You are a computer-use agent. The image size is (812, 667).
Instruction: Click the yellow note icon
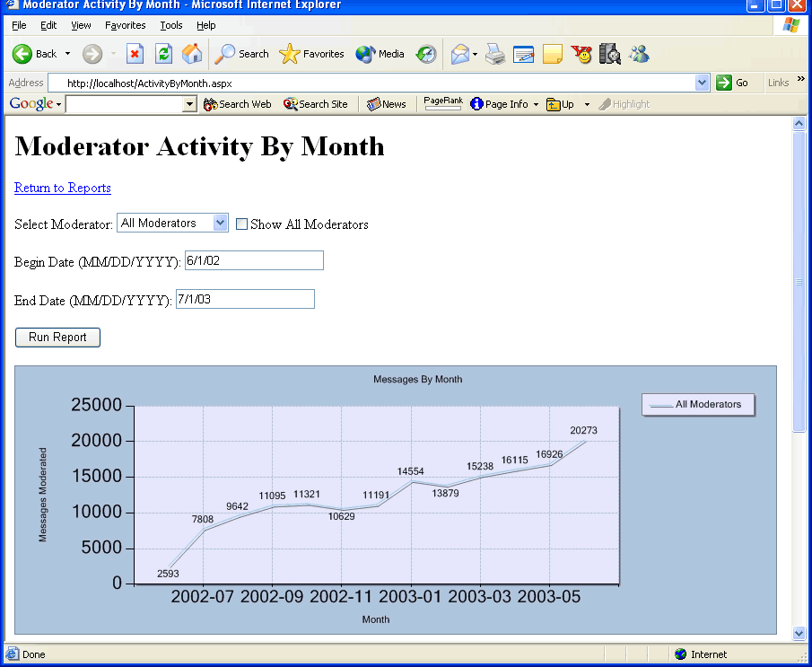coord(553,54)
